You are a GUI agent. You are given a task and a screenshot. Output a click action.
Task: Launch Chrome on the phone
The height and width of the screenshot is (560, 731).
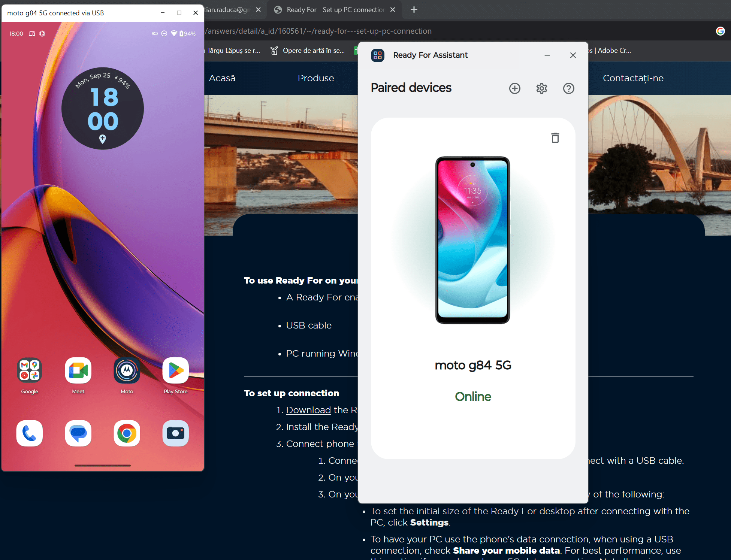click(127, 433)
